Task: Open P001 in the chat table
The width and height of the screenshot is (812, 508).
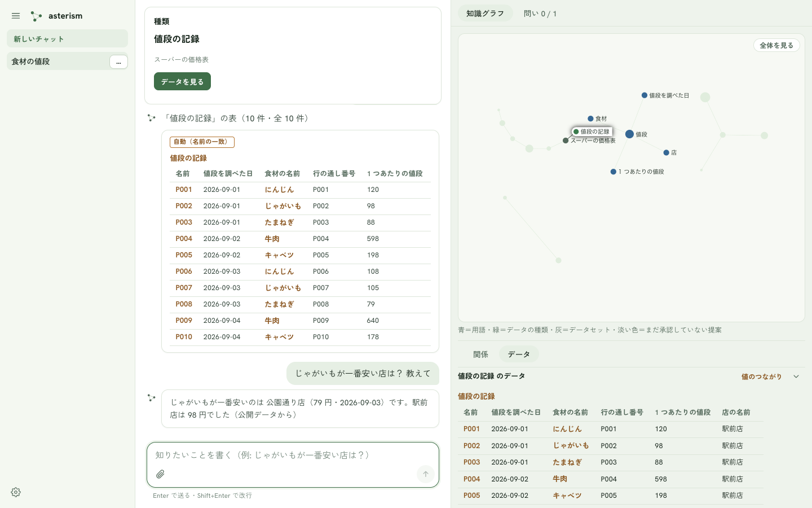Action: [184, 190]
